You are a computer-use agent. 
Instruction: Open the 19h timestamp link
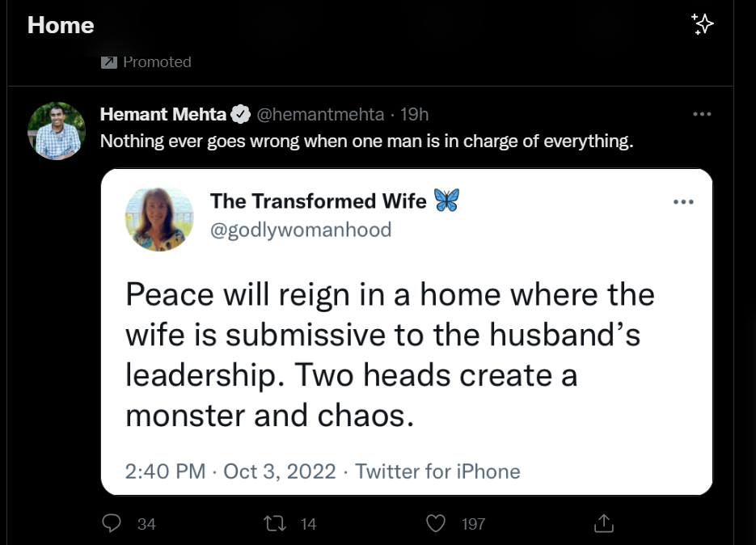click(x=414, y=115)
